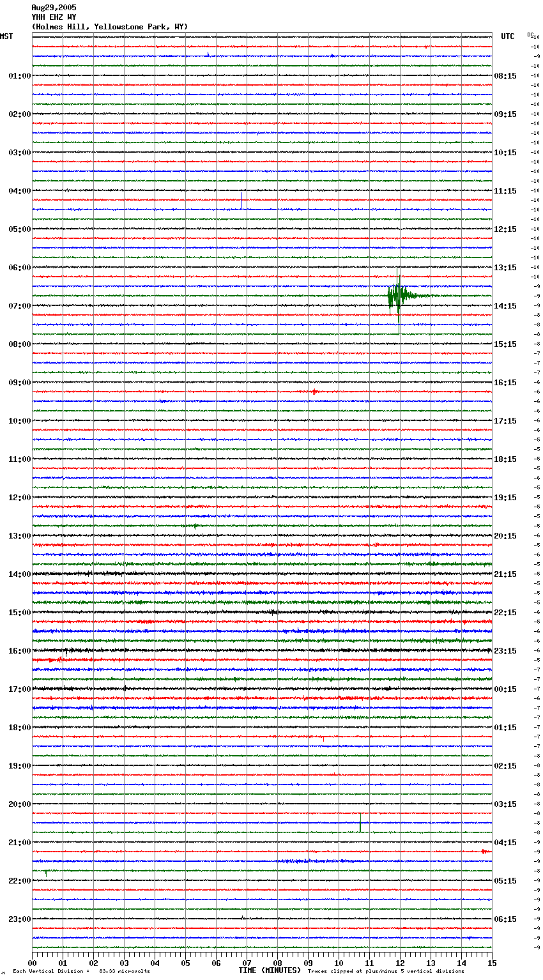Click the 14:15 UTC time label
Viewport: 543px width, 980px height.
coord(505,306)
